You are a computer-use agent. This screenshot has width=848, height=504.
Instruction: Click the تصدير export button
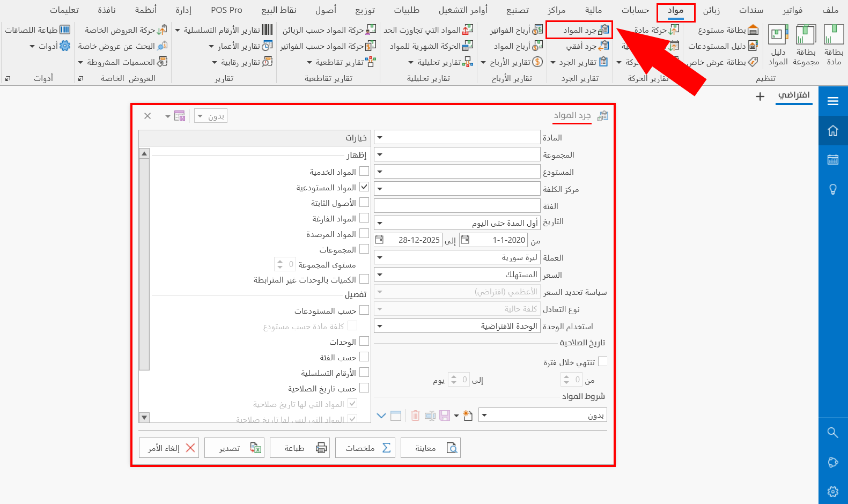pyautogui.click(x=234, y=448)
